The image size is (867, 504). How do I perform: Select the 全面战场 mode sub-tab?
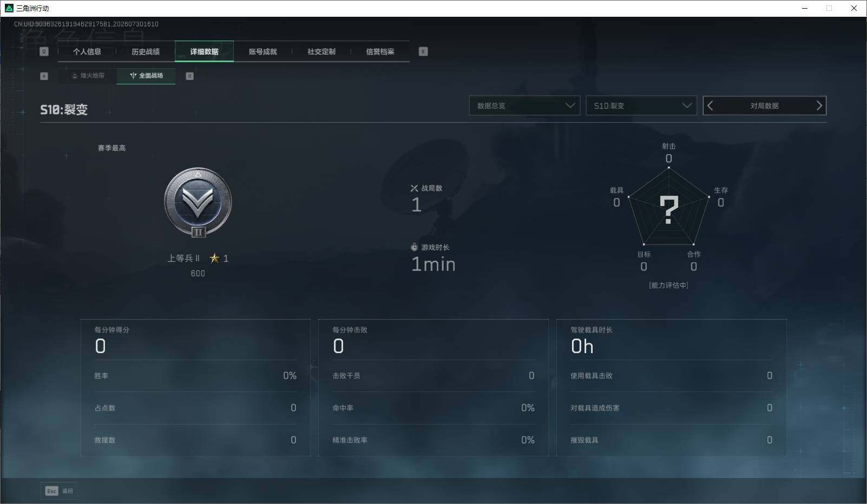point(146,76)
